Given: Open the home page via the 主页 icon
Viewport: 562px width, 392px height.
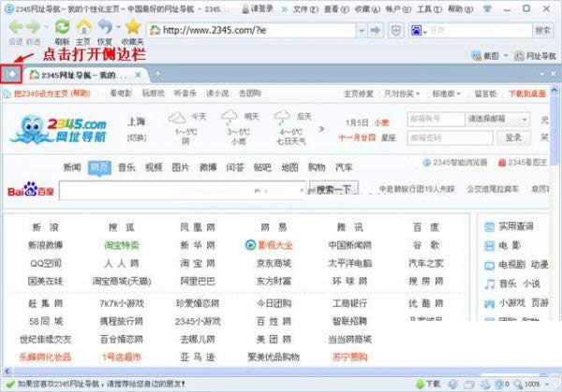Looking at the screenshot, I should pos(83,27).
